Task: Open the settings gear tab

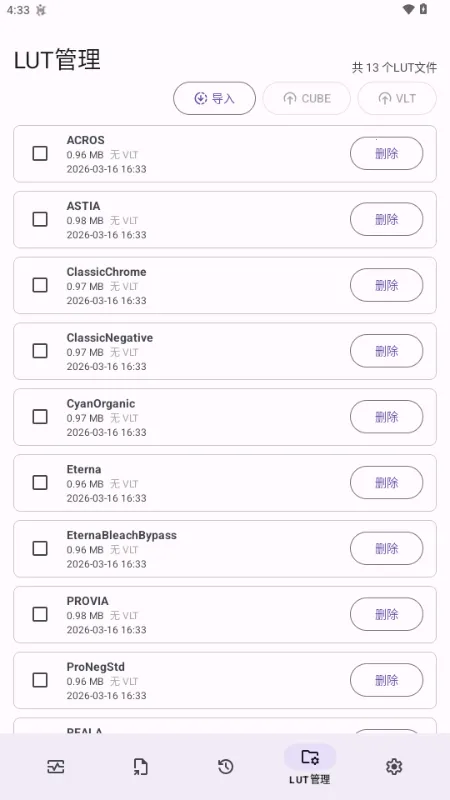Action: [394, 766]
